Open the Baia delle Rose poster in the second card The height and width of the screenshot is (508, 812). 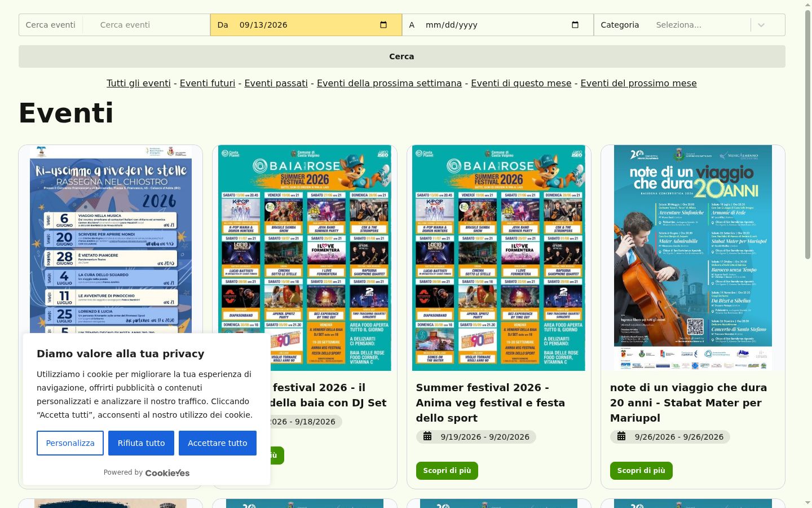[x=304, y=258]
